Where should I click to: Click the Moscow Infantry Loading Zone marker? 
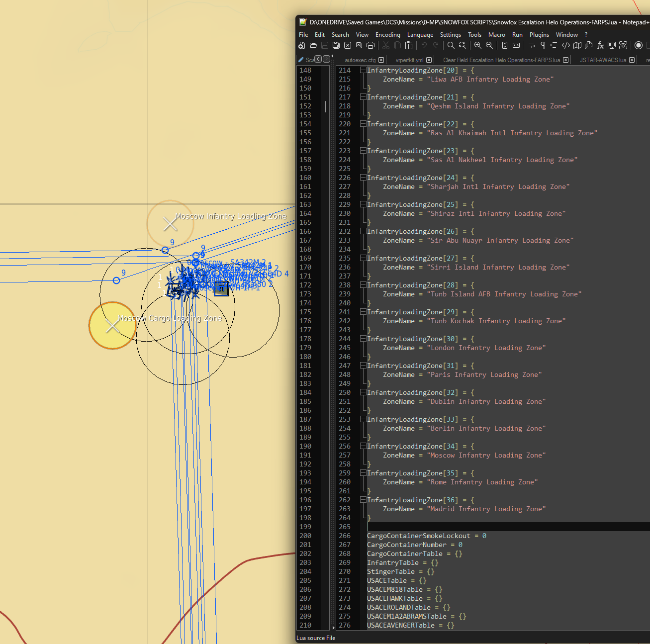coord(170,224)
